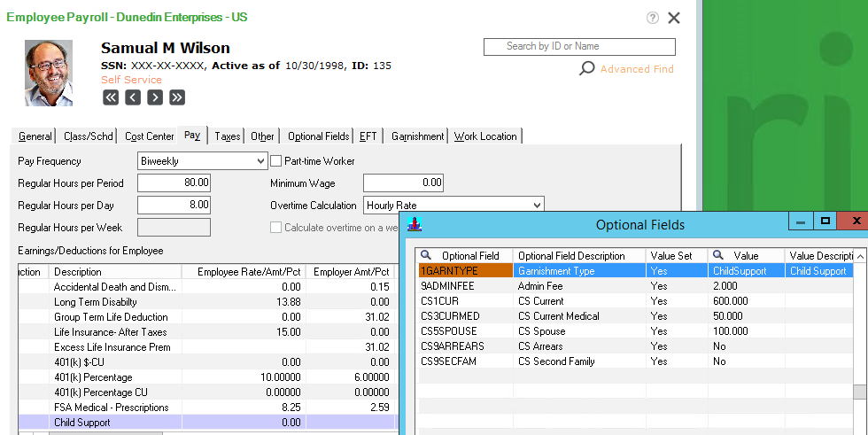Click the help question mark icon
The width and height of the screenshot is (868, 435).
coord(653,18)
